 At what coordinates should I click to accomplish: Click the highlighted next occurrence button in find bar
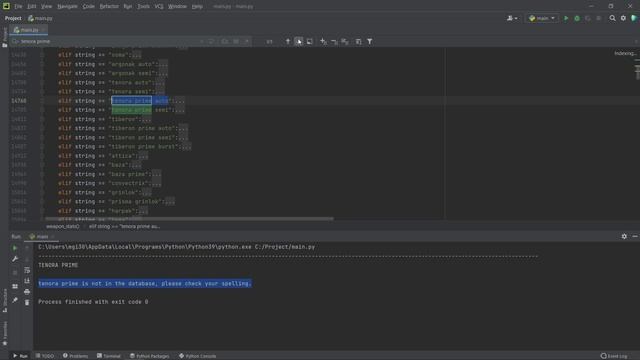[299, 41]
